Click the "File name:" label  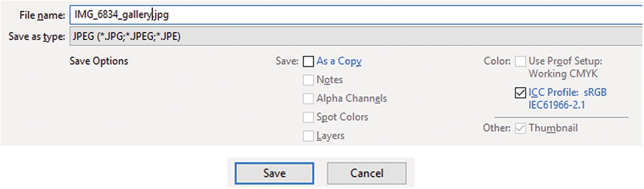pos(42,15)
